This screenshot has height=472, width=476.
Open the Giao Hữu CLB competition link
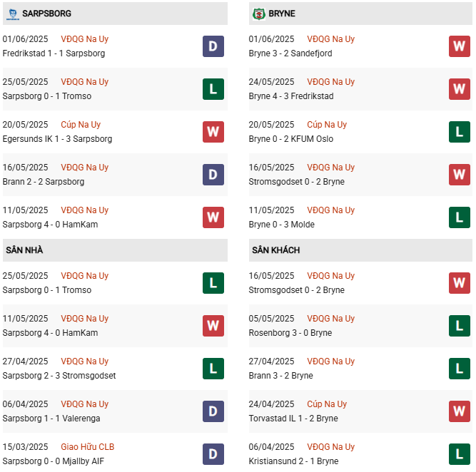pos(88,447)
